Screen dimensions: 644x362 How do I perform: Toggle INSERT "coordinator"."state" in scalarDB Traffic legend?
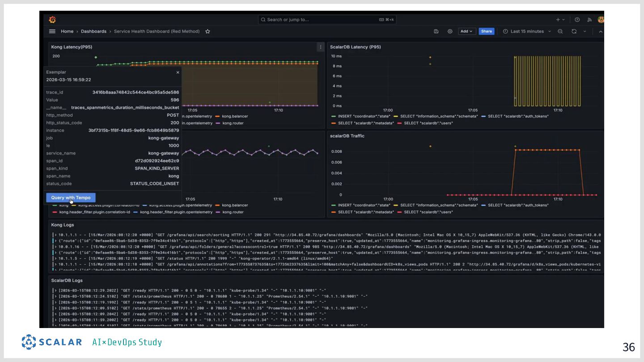coord(364,205)
